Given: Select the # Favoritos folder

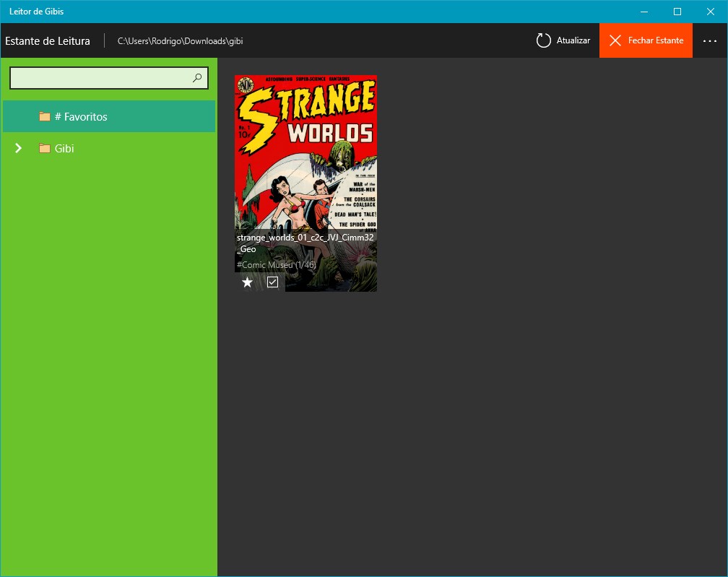Looking at the screenshot, I should tap(109, 116).
